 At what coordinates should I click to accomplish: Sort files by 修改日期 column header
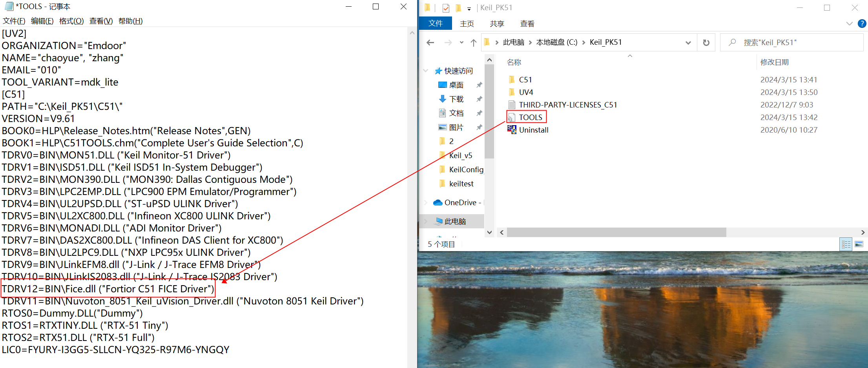774,62
